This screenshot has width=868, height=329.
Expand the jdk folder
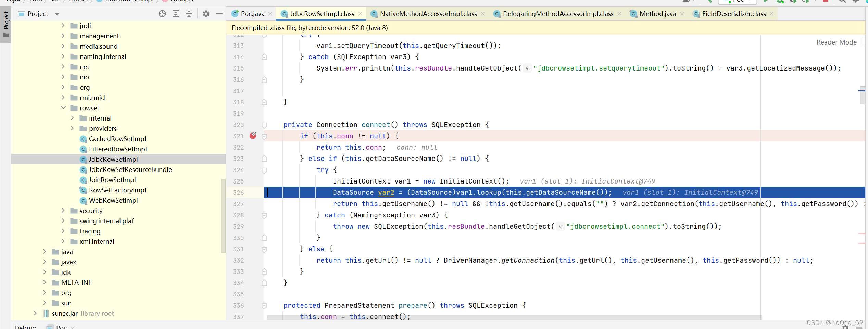click(x=45, y=272)
